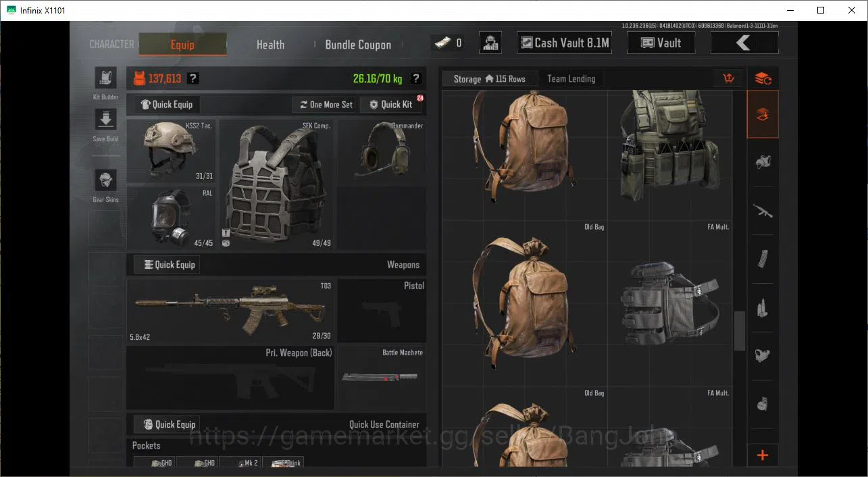
Task: Select the RAL gas mask slot
Action: (x=171, y=218)
